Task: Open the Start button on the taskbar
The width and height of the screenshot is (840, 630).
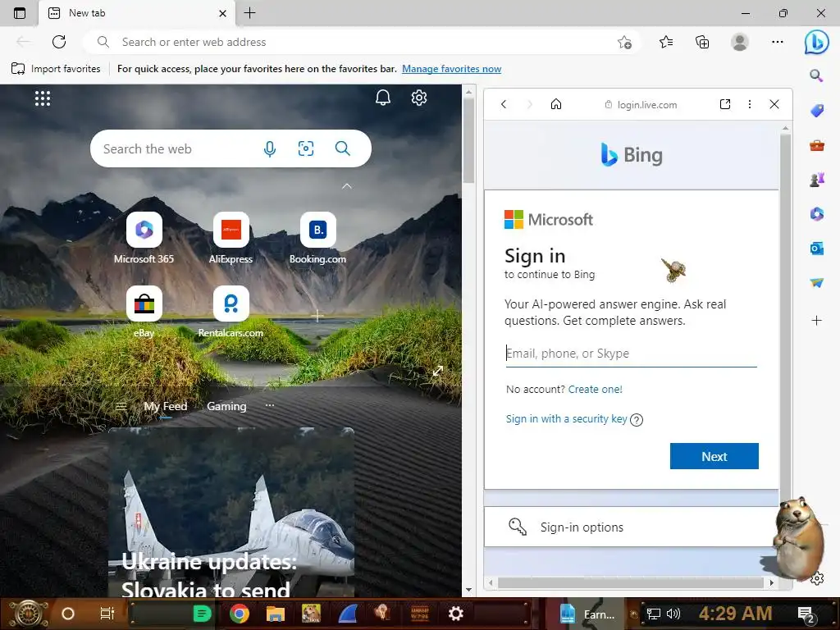Action: click(29, 614)
